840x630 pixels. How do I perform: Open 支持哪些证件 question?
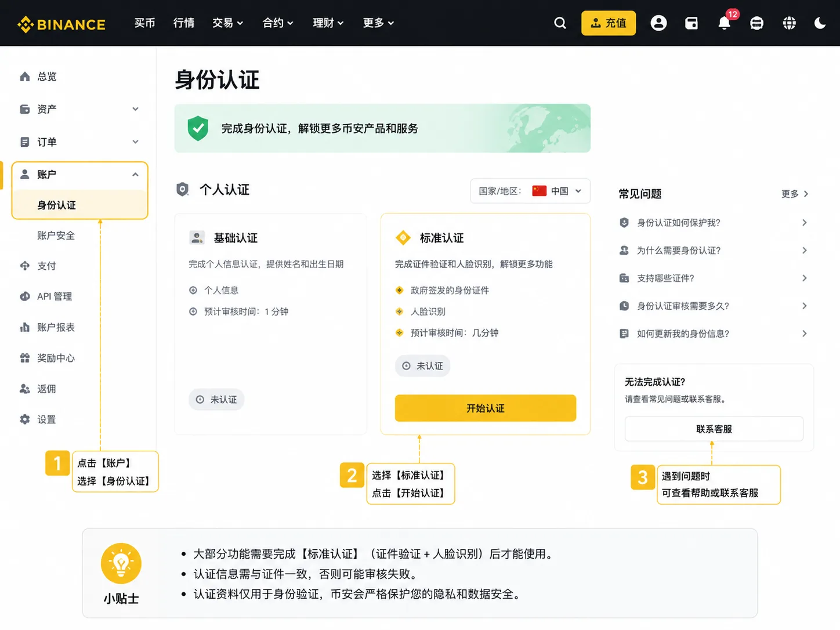[714, 278]
